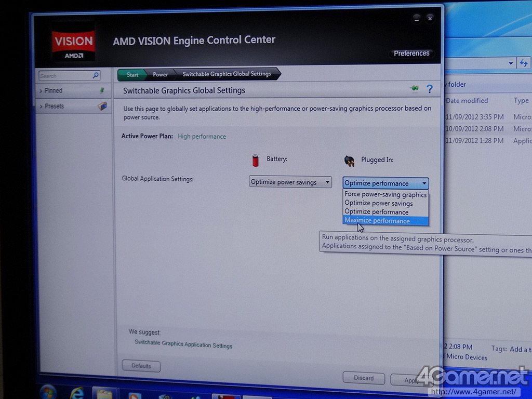Click the High performance power plan link
532x399 pixels.
tap(202, 137)
